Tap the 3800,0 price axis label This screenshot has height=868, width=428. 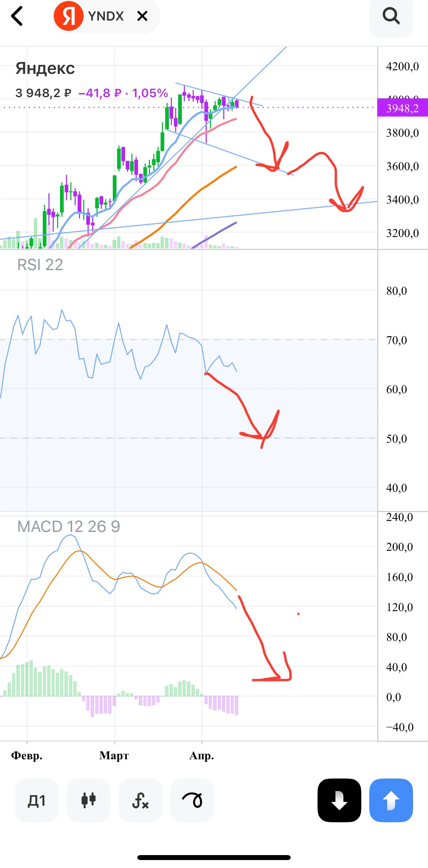point(402,133)
